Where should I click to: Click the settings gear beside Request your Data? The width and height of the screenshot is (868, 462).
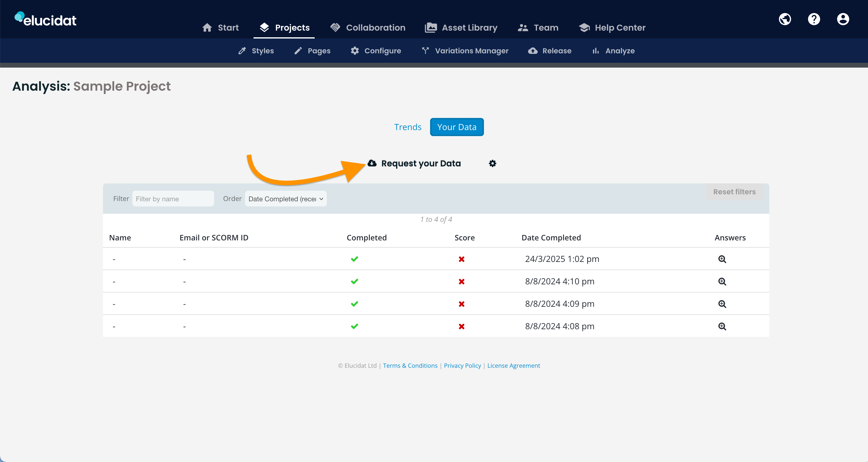coord(492,164)
